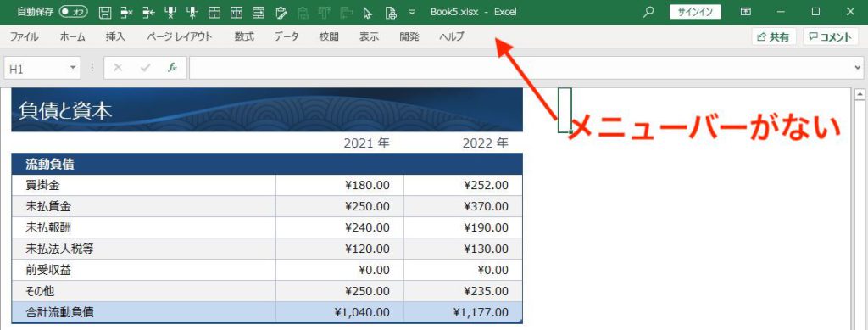
Task: Click the search magnifier icon in title bar
Action: tap(648, 12)
